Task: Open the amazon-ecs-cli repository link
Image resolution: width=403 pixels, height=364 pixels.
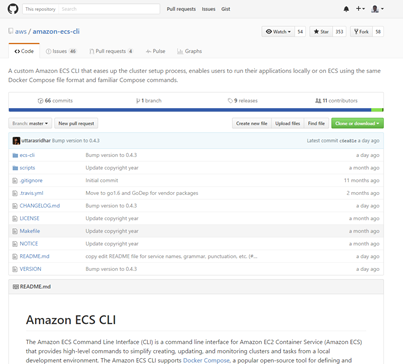Action: (56, 31)
